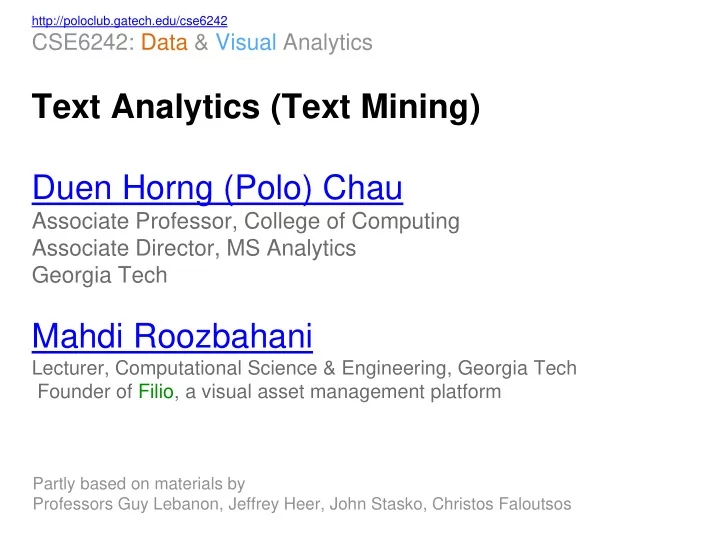Select the light blue word Visual

[x=246, y=42]
